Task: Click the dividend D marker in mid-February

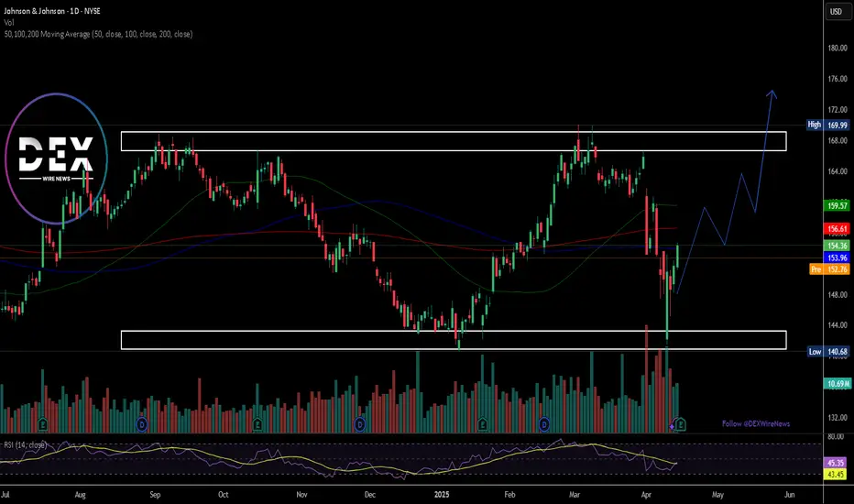Action: (x=543, y=424)
